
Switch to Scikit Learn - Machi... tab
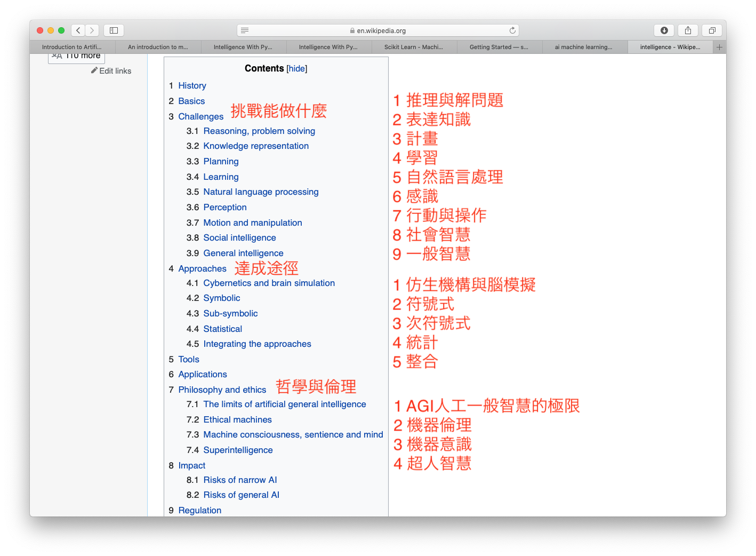pyautogui.click(x=414, y=47)
